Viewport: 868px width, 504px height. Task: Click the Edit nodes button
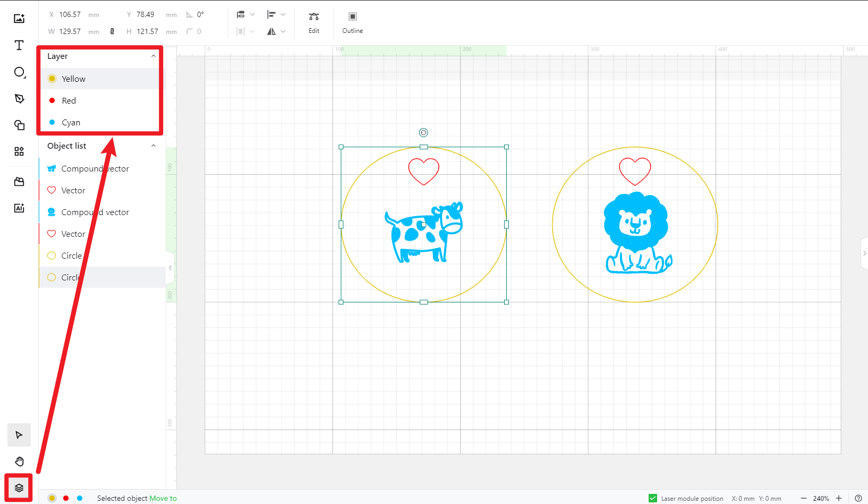(x=314, y=22)
